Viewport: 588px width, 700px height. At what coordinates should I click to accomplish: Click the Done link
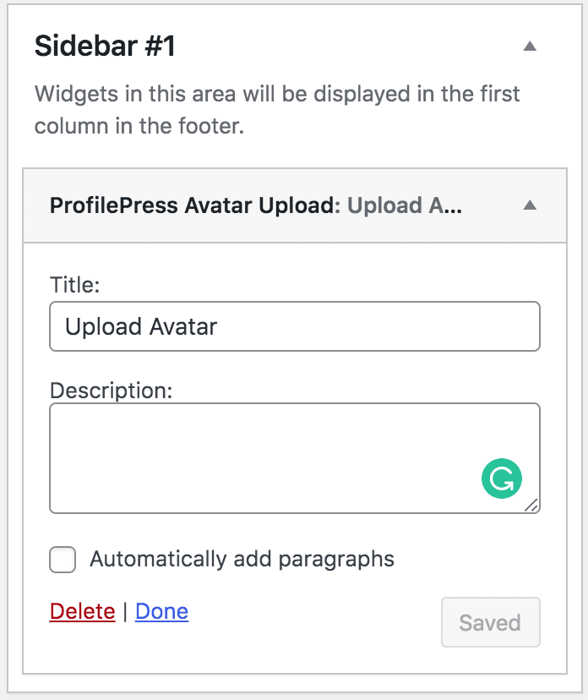coord(161,611)
